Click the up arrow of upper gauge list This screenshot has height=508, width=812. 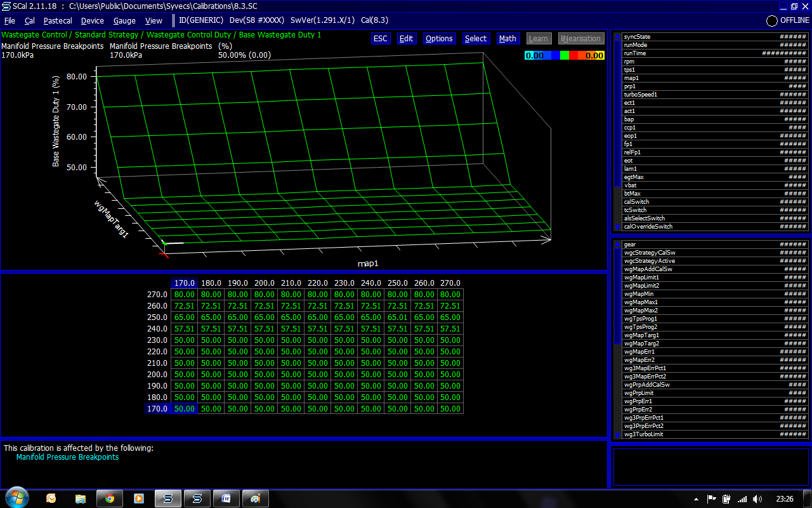pos(618,37)
